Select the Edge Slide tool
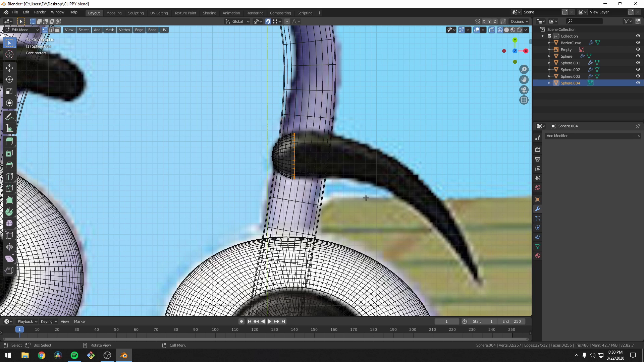 pos(9,235)
